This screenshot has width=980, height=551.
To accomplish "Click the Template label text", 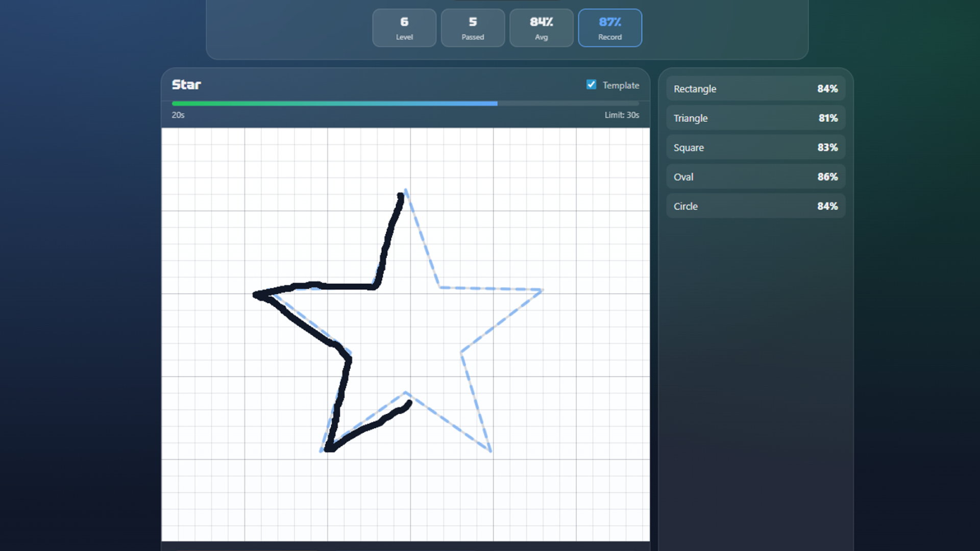I will click(621, 85).
